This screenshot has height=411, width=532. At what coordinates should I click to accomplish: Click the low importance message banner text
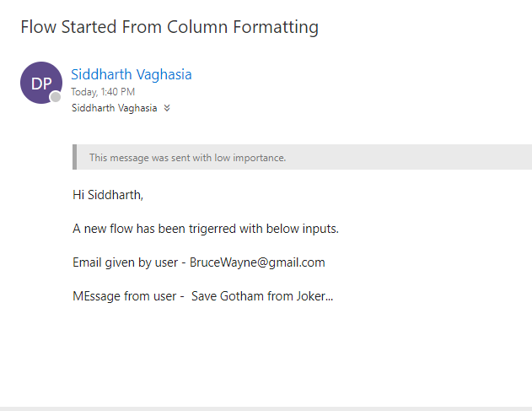coord(187,158)
